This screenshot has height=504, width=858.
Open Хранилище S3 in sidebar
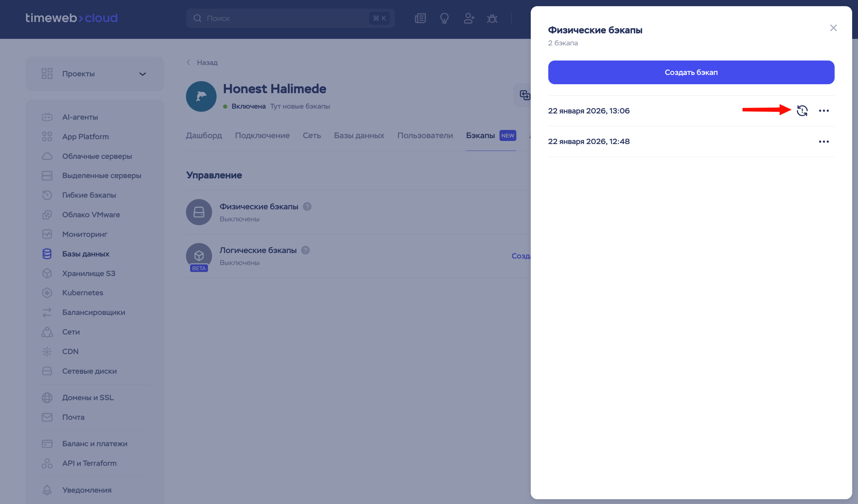tap(88, 273)
